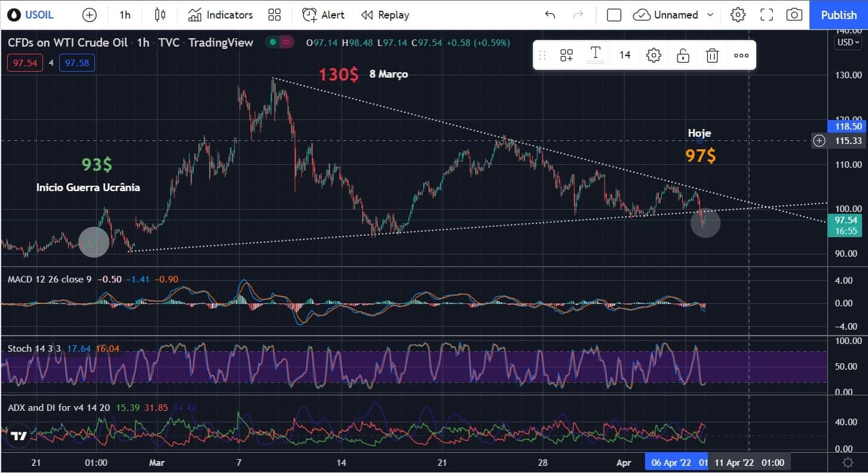Open drawing settings gear in floating toolbar
Image resolution: width=868 pixels, height=473 pixels.
pos(654,56)
